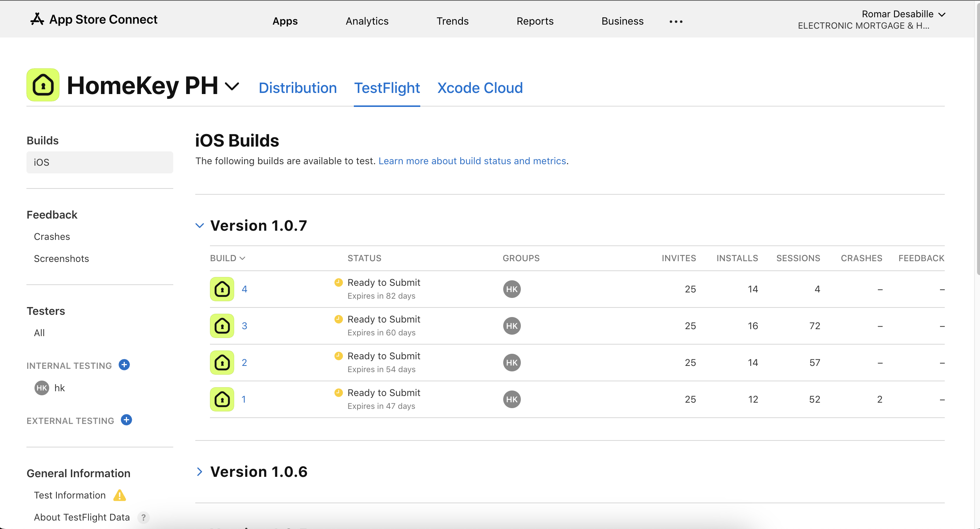Click the HK group badge for build 3
The image size is (980, 529).
click(x=512, y=325)
